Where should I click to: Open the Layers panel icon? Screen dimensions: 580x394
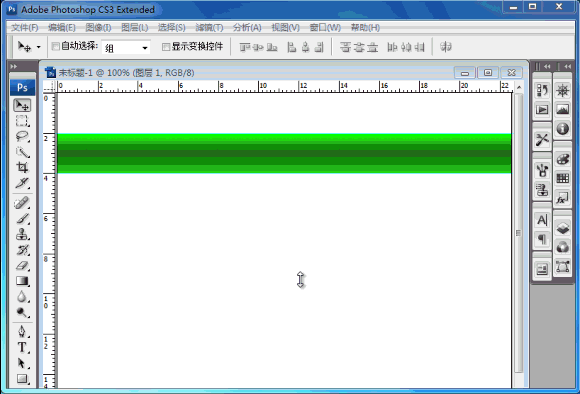(563, 228)
